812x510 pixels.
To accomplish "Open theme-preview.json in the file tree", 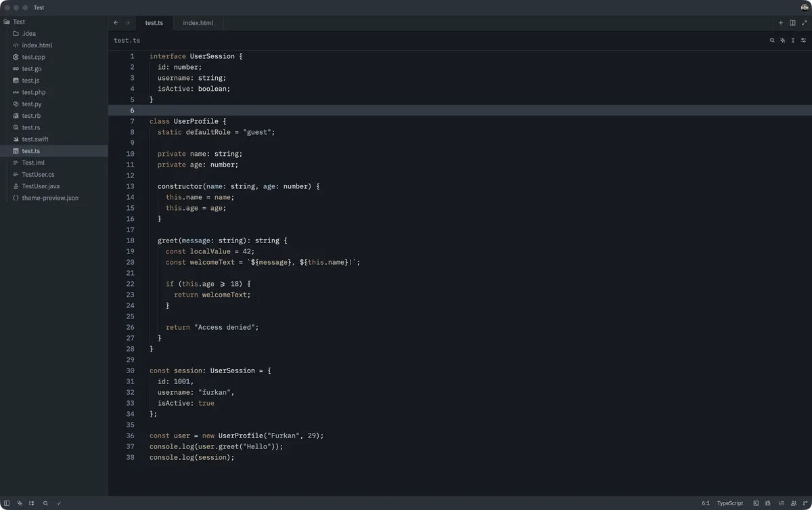I will pyautogui.click(x=54, y=198).
